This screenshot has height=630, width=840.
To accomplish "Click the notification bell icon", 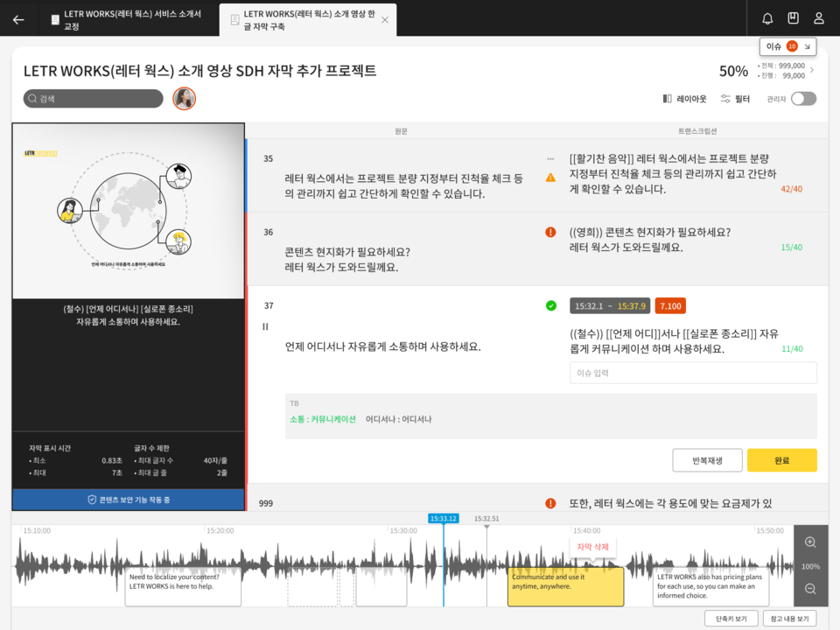I will pyautogui.click(x=766, y=17).
